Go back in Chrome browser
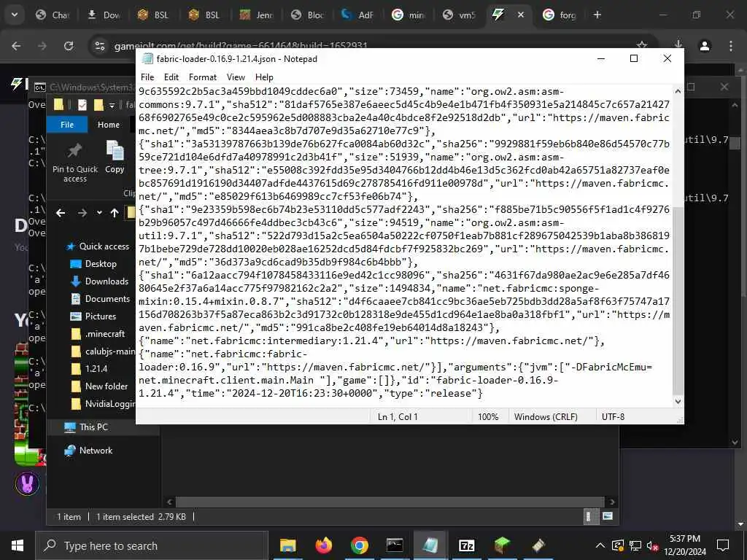The height and width of the screenshot is (560, 747). (16, 46)
